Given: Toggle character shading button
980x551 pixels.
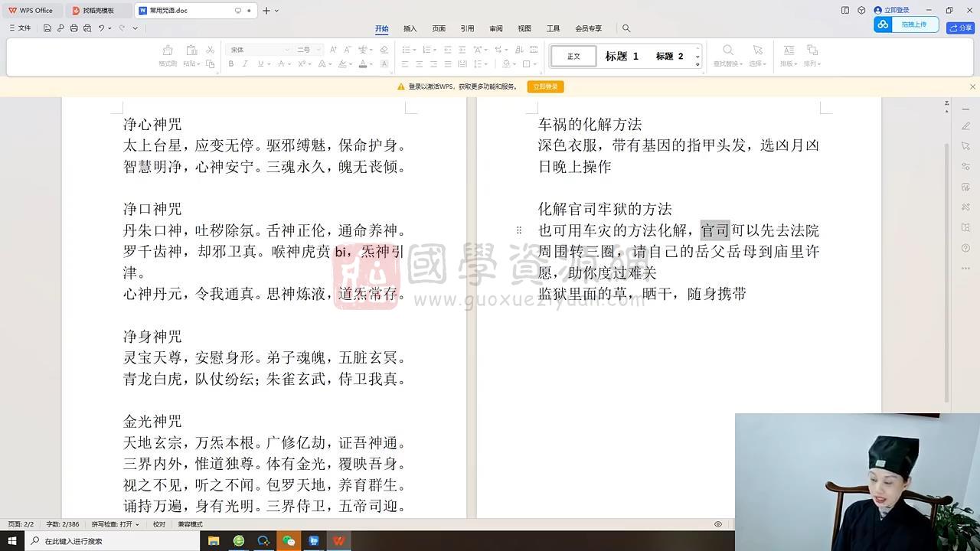Looking at the screenshot, I should [x=384, y=64].
